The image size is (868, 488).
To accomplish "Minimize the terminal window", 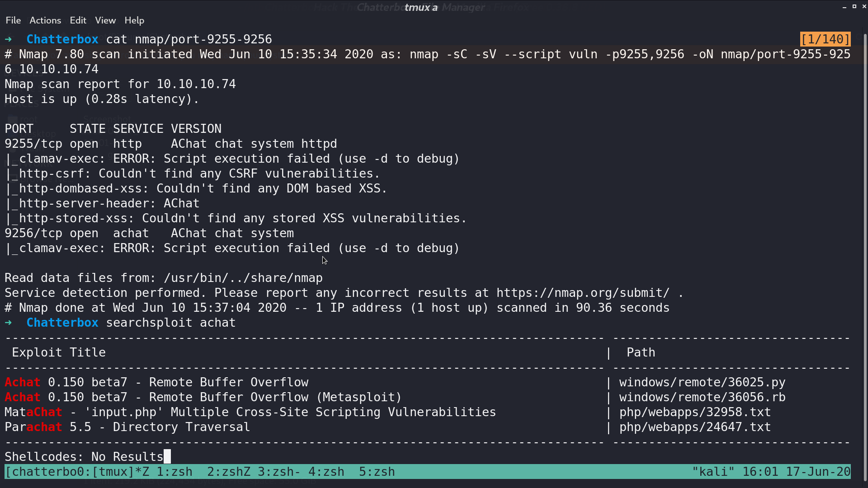I will coord(844,7).
